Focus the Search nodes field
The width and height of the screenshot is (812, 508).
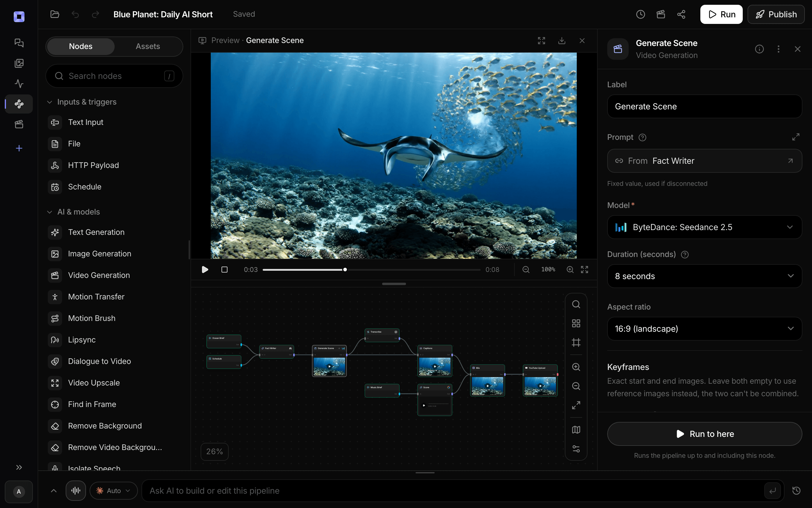click(x=114, y=76)
